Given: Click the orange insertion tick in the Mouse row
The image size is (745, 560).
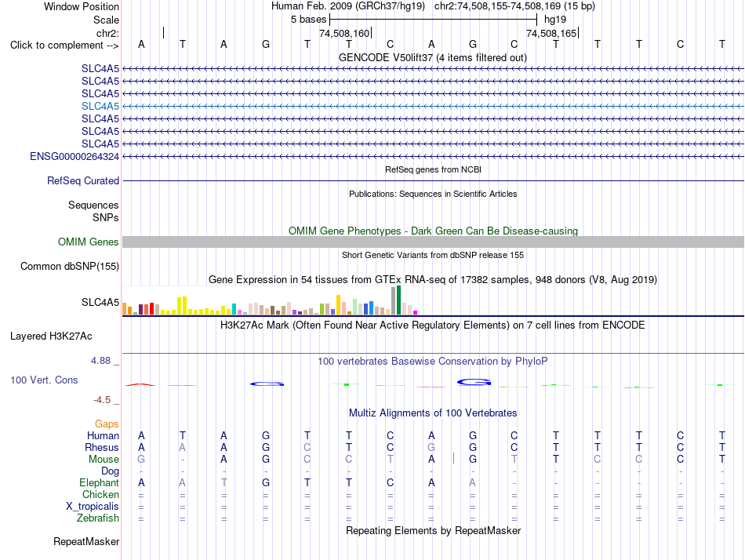Looking at the screenshot, I should point(454,458).
